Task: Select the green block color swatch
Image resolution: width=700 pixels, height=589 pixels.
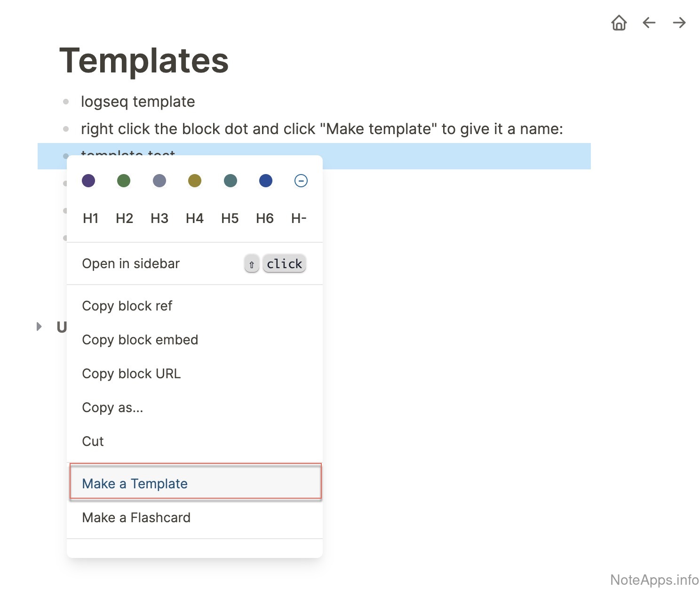Action: (124, 181)
